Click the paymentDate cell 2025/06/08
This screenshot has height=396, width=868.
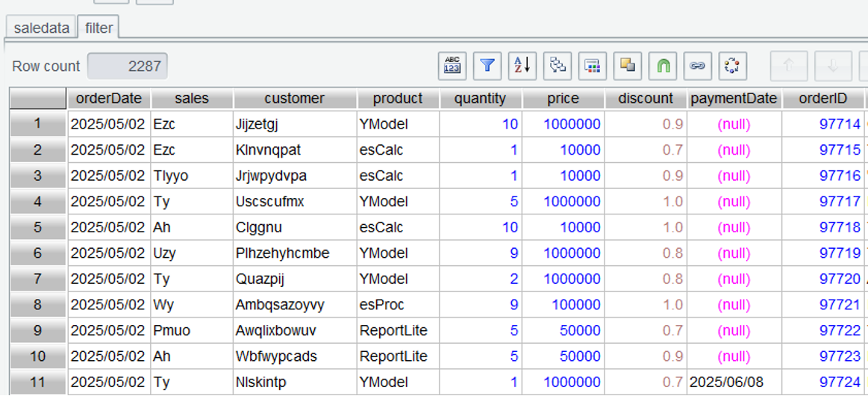click(x=726, y=383)
